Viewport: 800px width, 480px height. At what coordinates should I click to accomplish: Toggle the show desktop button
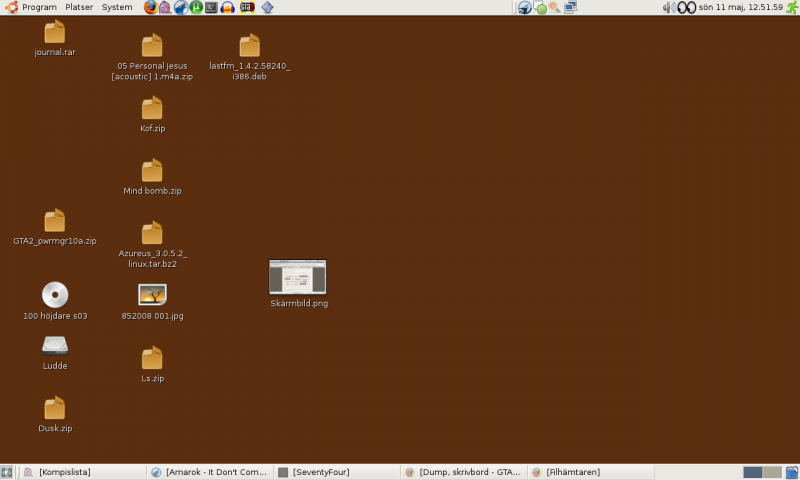pos(7,472)
